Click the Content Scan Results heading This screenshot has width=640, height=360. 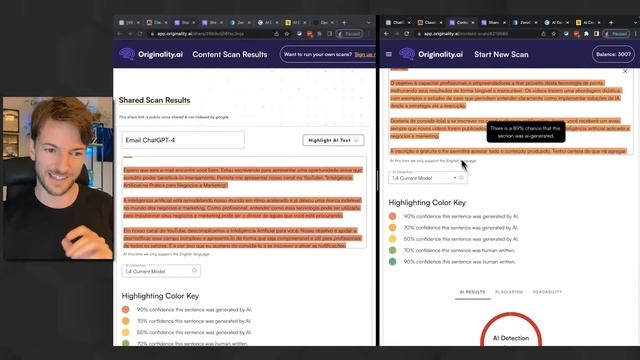pyautogui.click(x=230, y=54)
